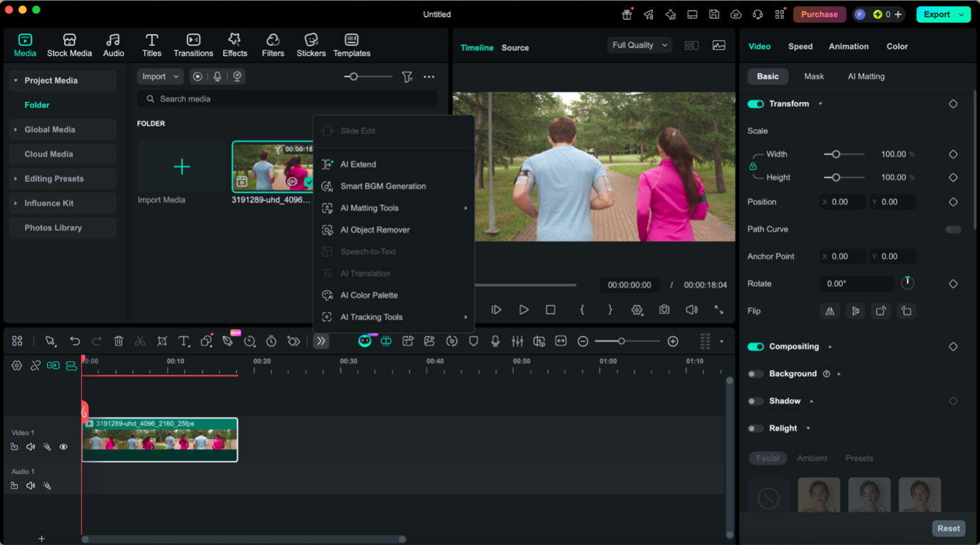980x545 pixels.
Task: Click the AI Copilot robot icon
Action: [x=365, y=341]
